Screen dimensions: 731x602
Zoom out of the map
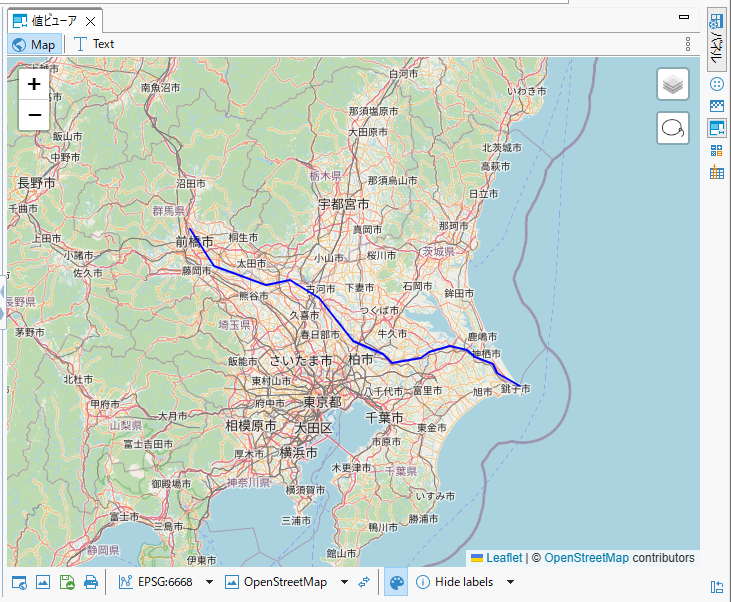pyautogui.click(x=34, y=116)
